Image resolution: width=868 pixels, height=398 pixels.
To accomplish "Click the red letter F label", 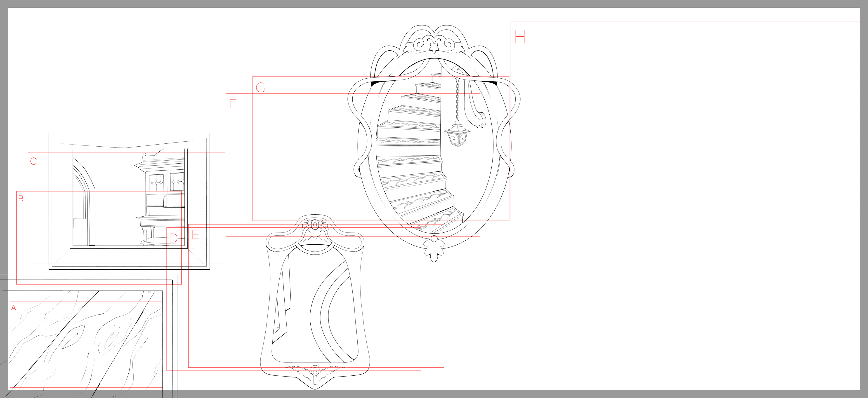I will coord(233,104).
